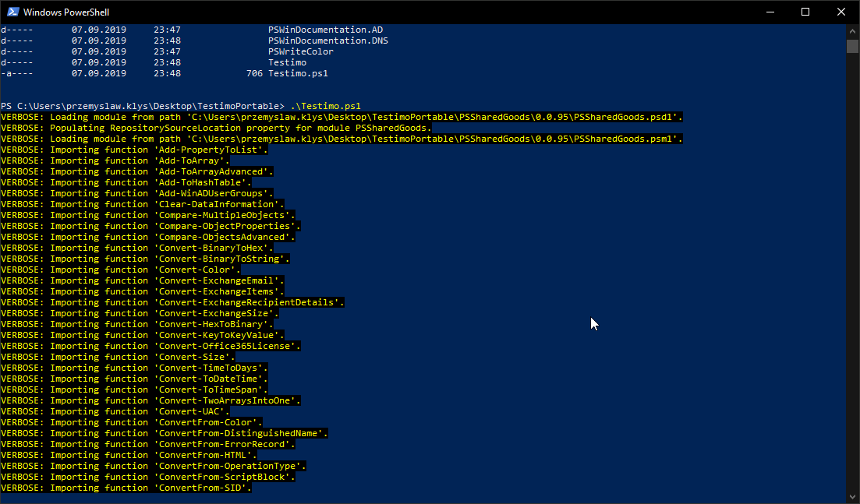Click the 'ConvertFrom-SID' function line
Viewport: 860px width, 504px height.
click(x=126, y=488)
